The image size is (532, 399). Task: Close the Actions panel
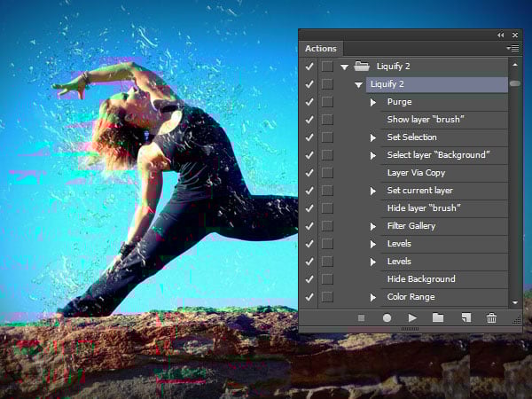515,35
